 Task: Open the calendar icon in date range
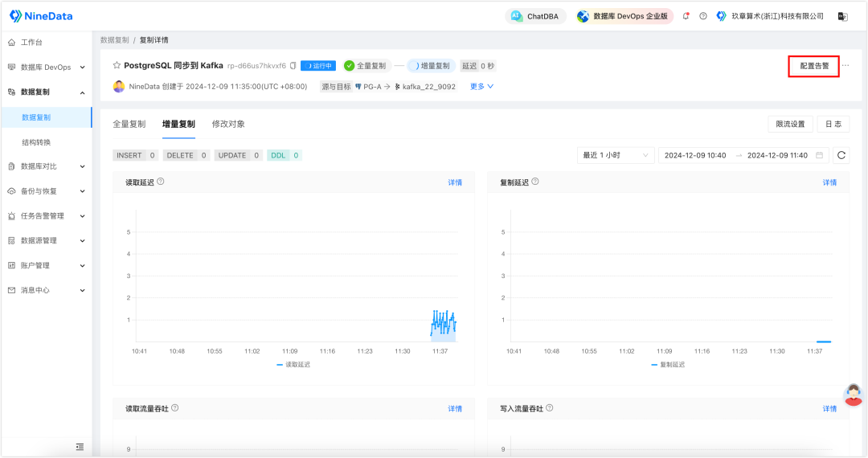click(819, 155)
